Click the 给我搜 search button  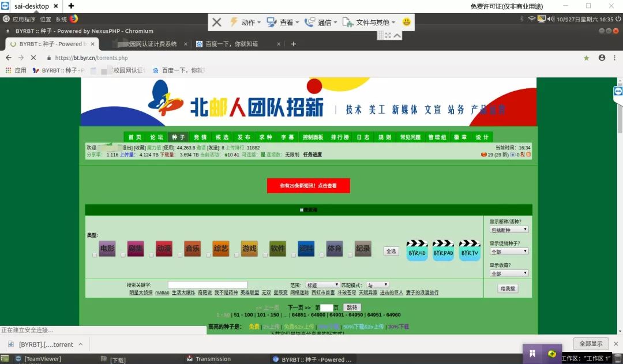(508, 288)
